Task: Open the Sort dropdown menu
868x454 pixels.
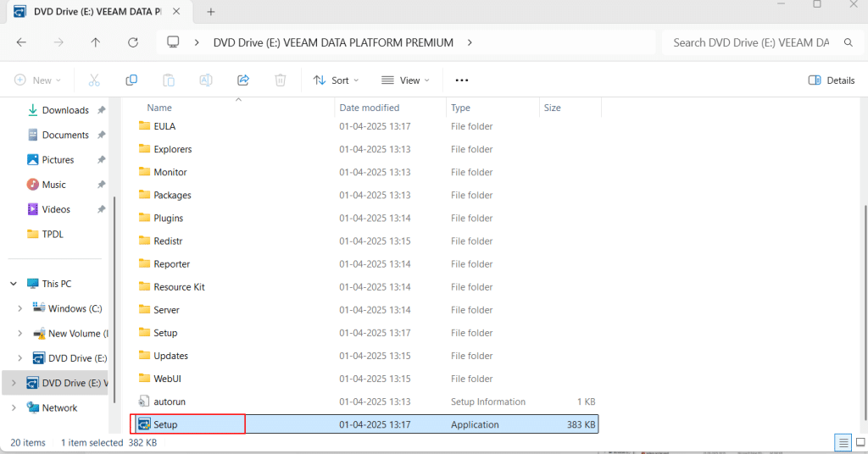Action: tap(336, 80)
